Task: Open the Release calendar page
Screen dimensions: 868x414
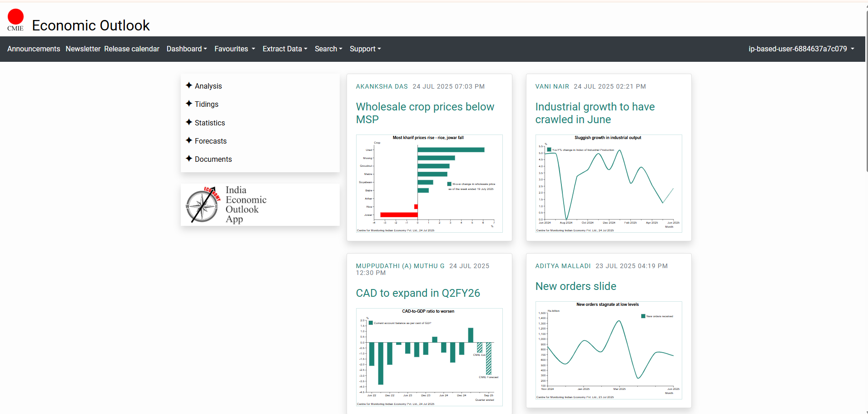Action: coord(132,49)
